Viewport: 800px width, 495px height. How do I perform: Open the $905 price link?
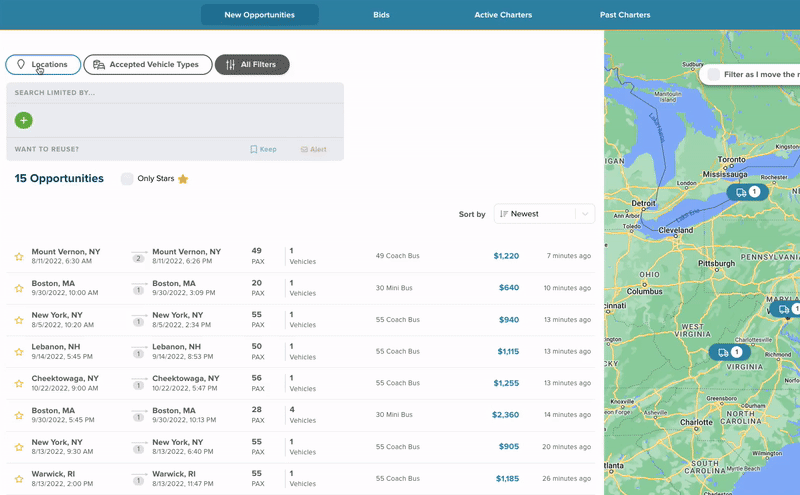pyautogui.click(x=509, y=447)
